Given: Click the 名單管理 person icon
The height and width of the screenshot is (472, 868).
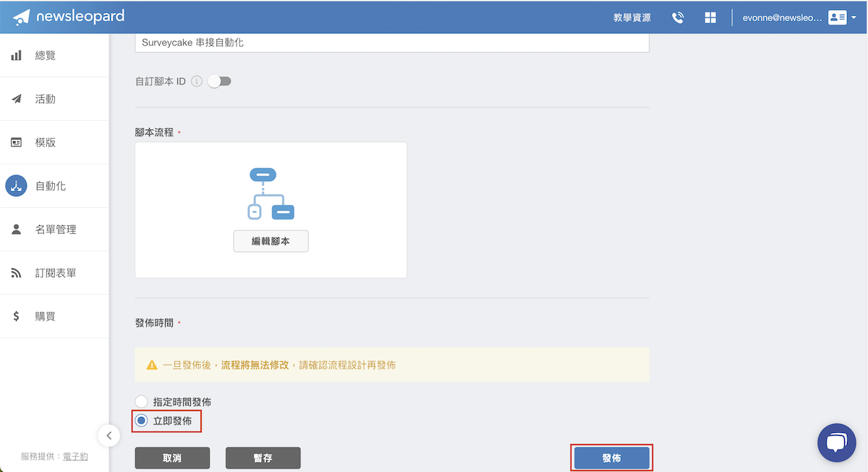Looking at the screenshot, I should 16,229.
